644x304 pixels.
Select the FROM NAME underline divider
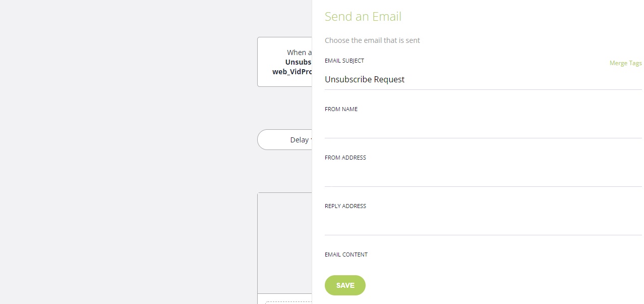click(483, 137)
